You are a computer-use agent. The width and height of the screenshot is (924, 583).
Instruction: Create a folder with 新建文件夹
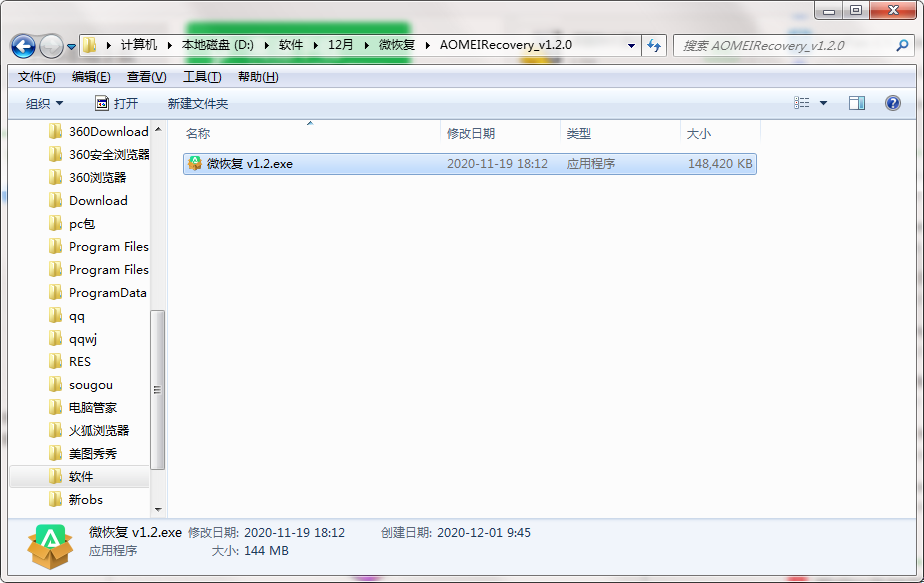[x=198, y=104]
